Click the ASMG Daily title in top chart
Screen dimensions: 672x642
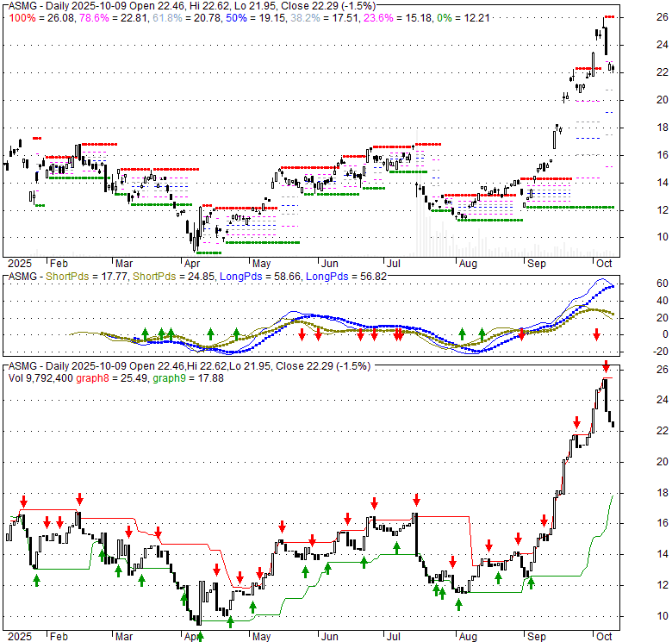[192, 6]
